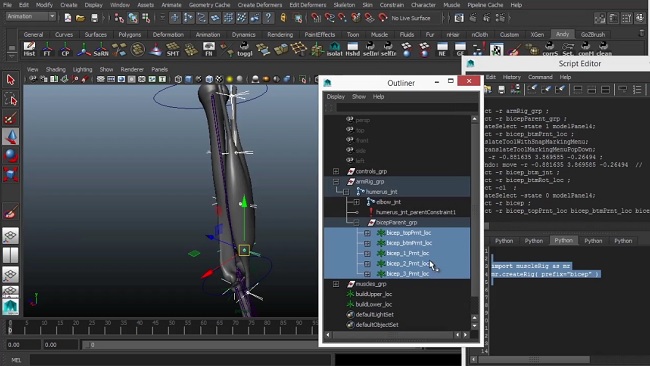Toggle textured display checker sphere
The image size is (650, 366).
tap(219, 79)
